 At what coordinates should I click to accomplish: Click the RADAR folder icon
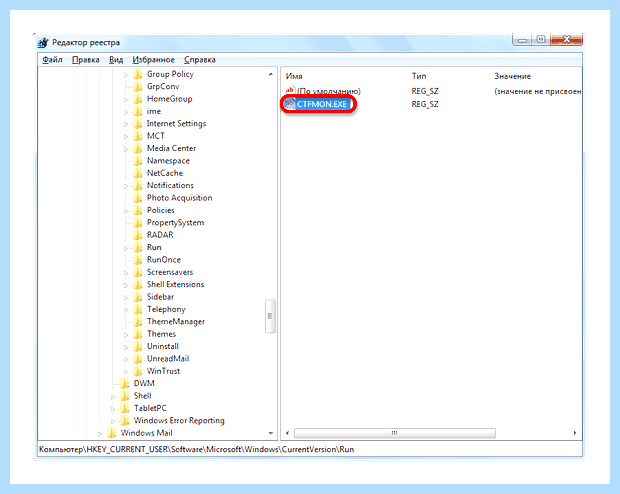[x=138, y=235]
